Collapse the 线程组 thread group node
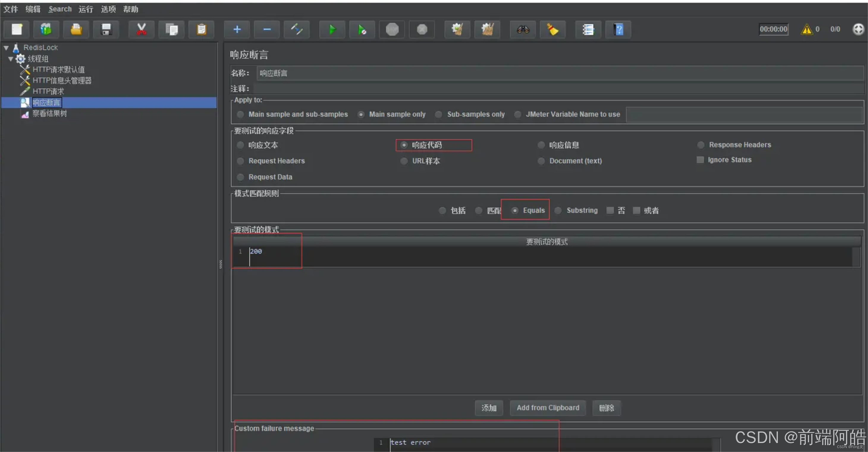Viewport: 868px width, 452px height. 10,59
